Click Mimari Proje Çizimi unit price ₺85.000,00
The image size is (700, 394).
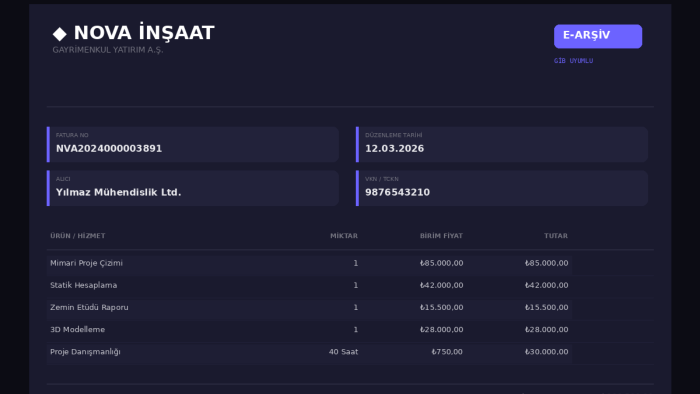tap(441, 263)
